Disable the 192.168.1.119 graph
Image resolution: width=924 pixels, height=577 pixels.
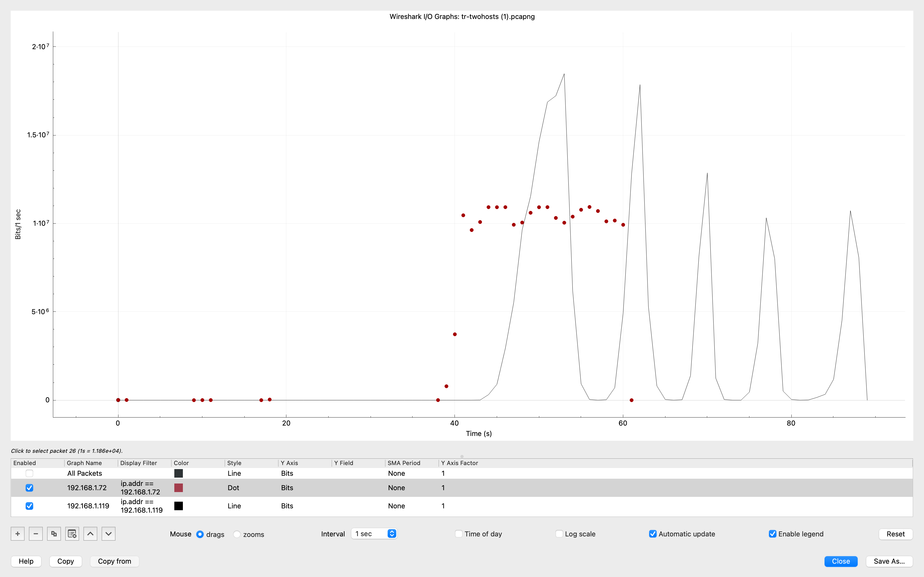point(29,506)
